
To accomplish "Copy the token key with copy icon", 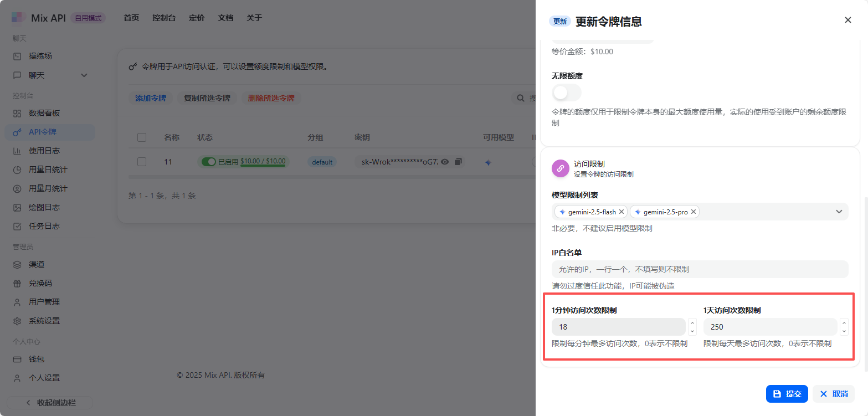I will (458, 162).
